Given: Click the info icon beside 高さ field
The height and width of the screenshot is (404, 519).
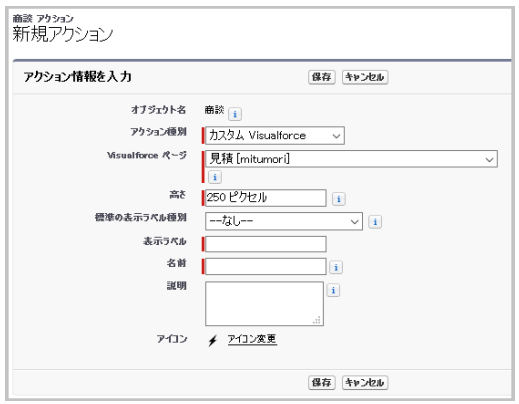Looking at the screenshot, I should point(338,199).
